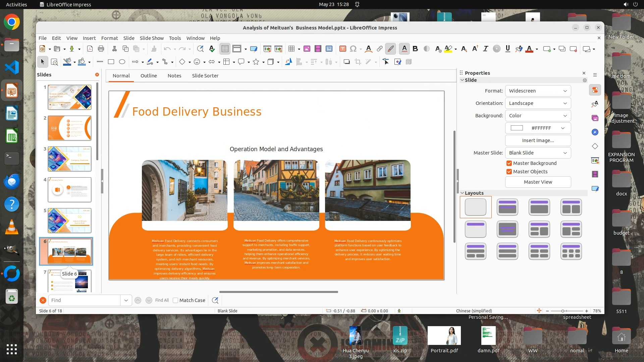Open the Gallery sidebar icon
Viewport: 644px width, 362px height.
595,118
